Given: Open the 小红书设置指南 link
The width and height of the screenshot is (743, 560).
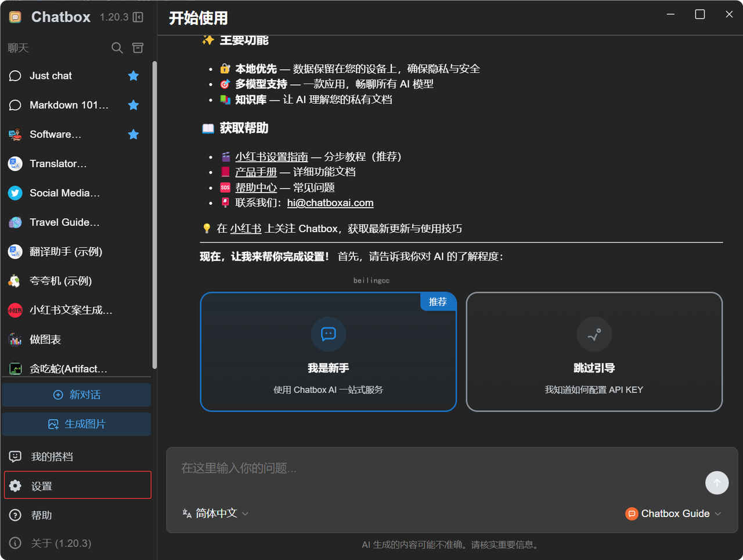Looking at the screenshot, I should [x=272, y=157].
